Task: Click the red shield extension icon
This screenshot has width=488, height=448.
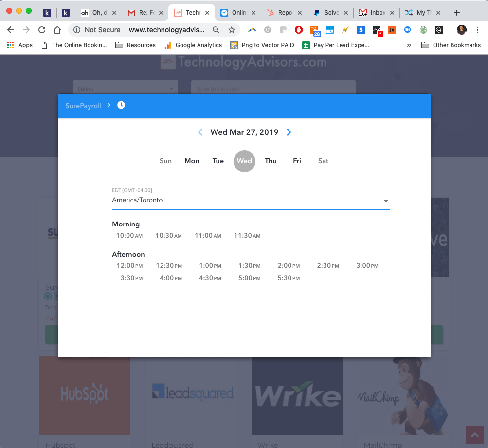Action: [x=298, y=30]
